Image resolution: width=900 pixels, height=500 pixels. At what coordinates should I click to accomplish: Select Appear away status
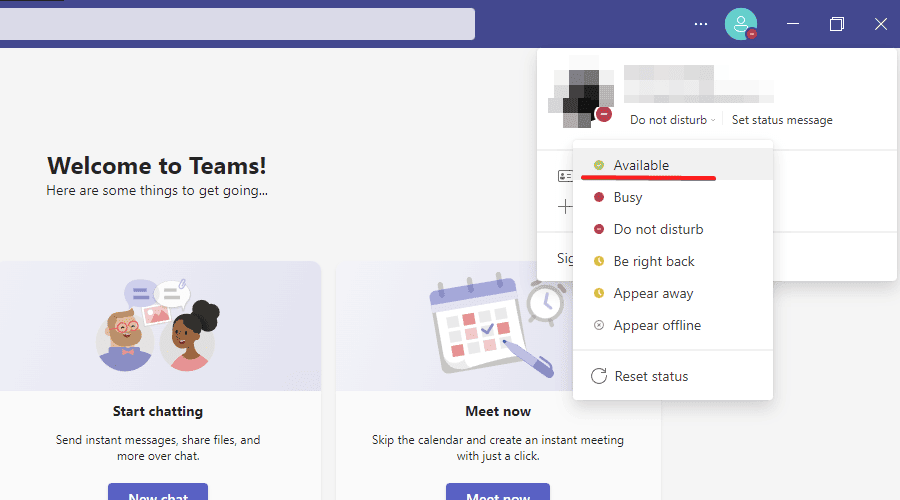(673, 294)
